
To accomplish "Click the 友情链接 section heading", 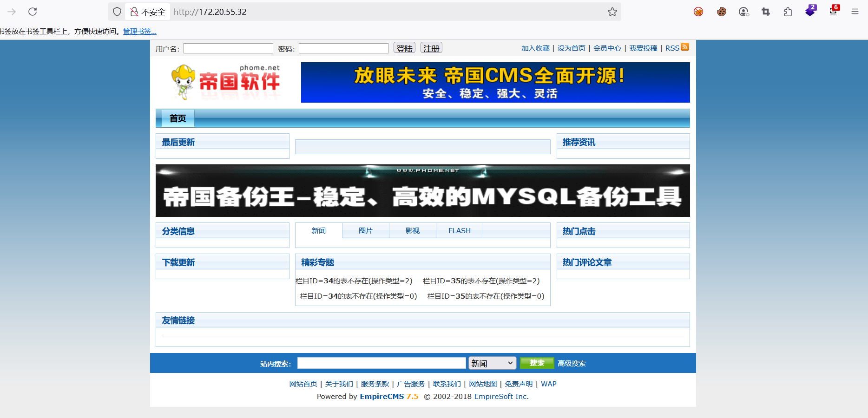I will click(x=178, y=320).
